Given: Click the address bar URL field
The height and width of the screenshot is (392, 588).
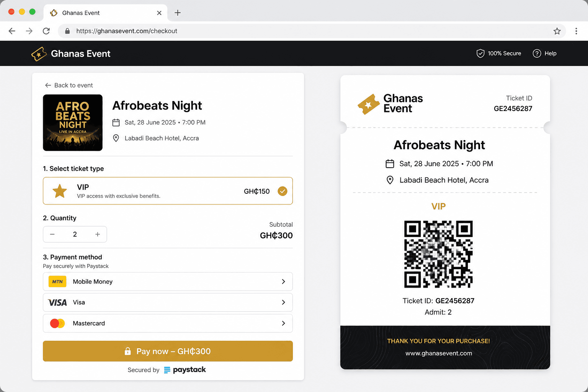Looking at the screenshot, I should coord(312,31).
